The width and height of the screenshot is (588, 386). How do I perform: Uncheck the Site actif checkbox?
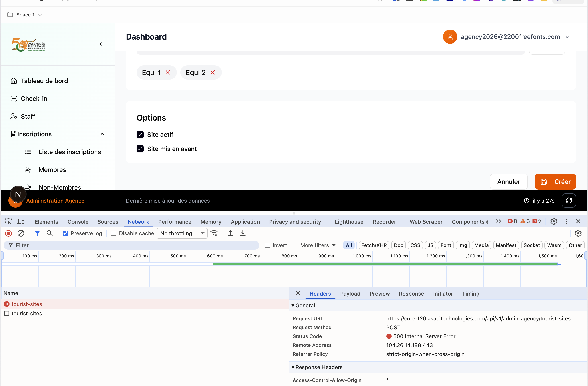point(140,135)
